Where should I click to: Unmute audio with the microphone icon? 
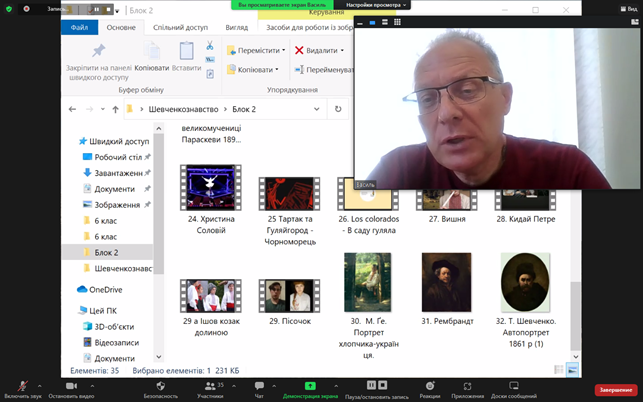22,385
